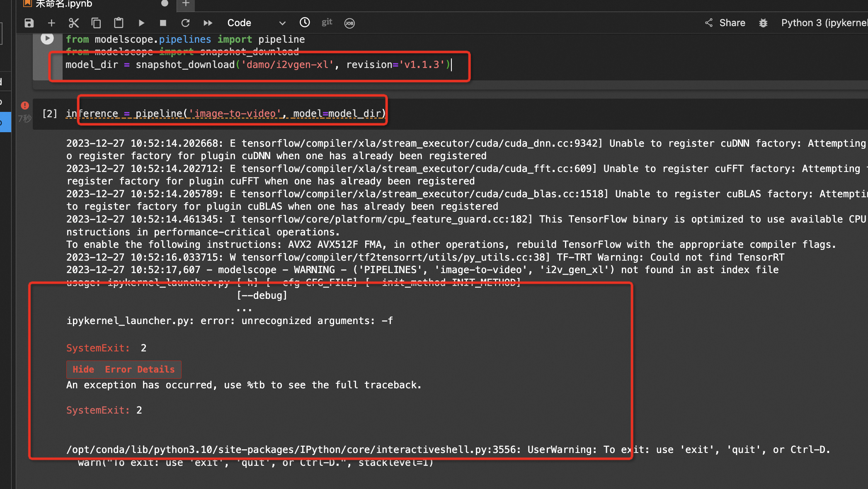The image size is (868, 489).
Task: Open the Code cell type dropdown
Action: (256, 23)
